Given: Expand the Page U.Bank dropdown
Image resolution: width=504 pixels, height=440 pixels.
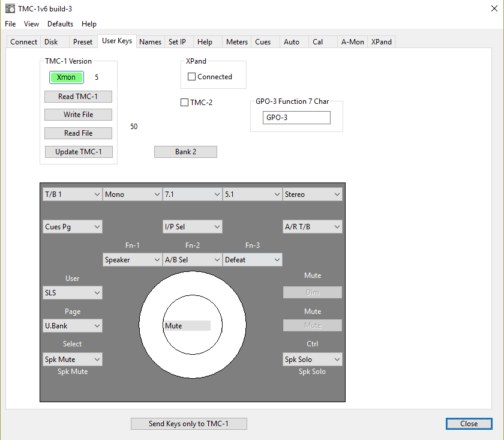Looking at the screenshot, I should pos(72,325).
